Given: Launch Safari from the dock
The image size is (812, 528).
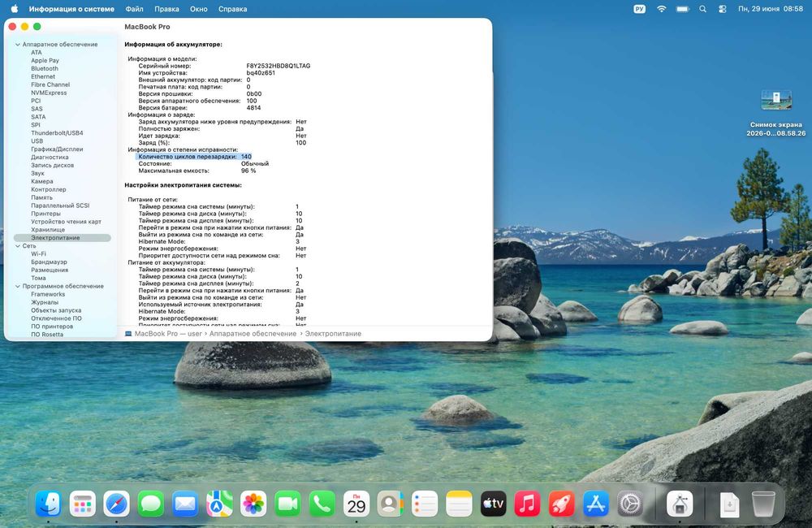Looking at the screenshot, I should click(x=116, y=504).
